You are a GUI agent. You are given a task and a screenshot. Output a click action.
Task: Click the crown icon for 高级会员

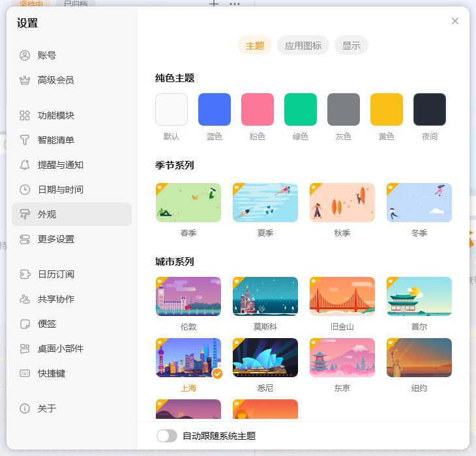[x=25, y=80]
